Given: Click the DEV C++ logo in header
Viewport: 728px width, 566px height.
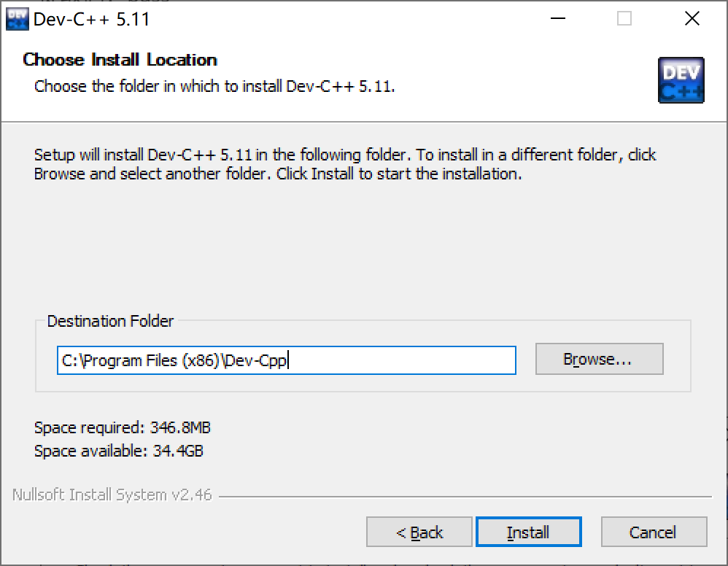Looking at the screenshot, I should [681, 80].
